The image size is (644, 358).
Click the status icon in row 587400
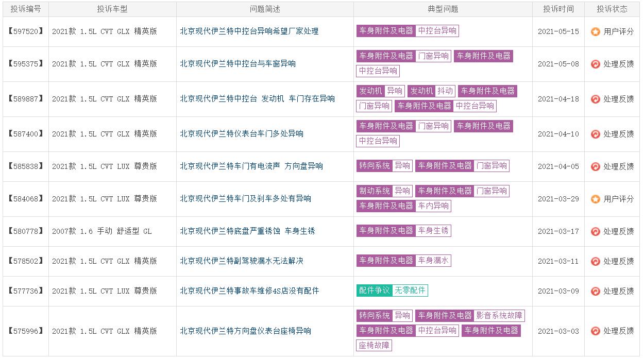[595, 134]
